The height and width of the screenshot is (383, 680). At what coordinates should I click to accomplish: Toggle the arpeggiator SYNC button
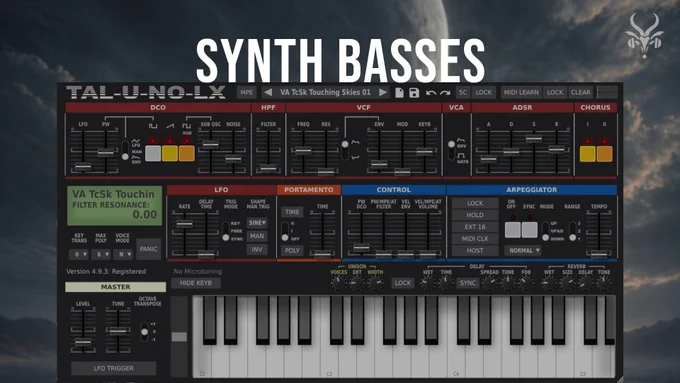tap(530, 230)
